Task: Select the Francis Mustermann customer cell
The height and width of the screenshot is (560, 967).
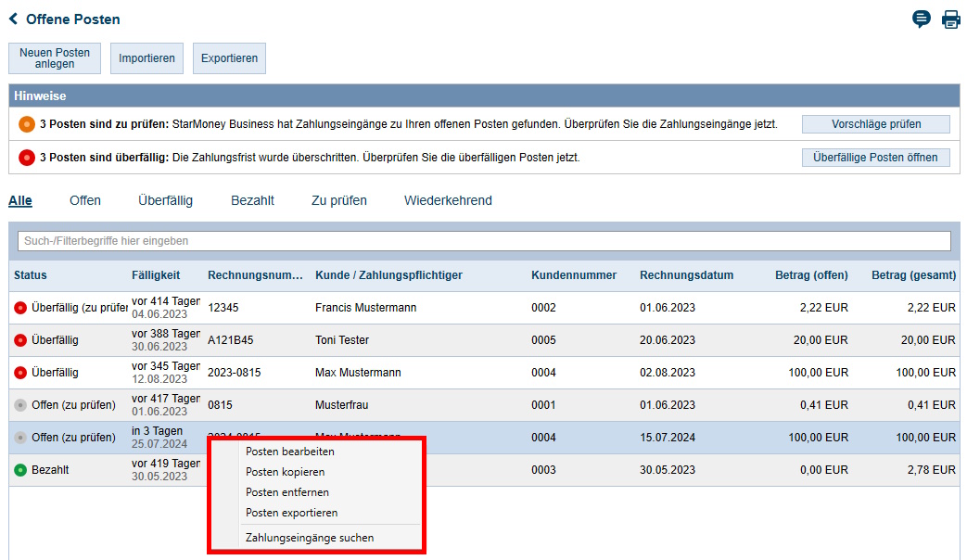Action: [x=365, y=308]
